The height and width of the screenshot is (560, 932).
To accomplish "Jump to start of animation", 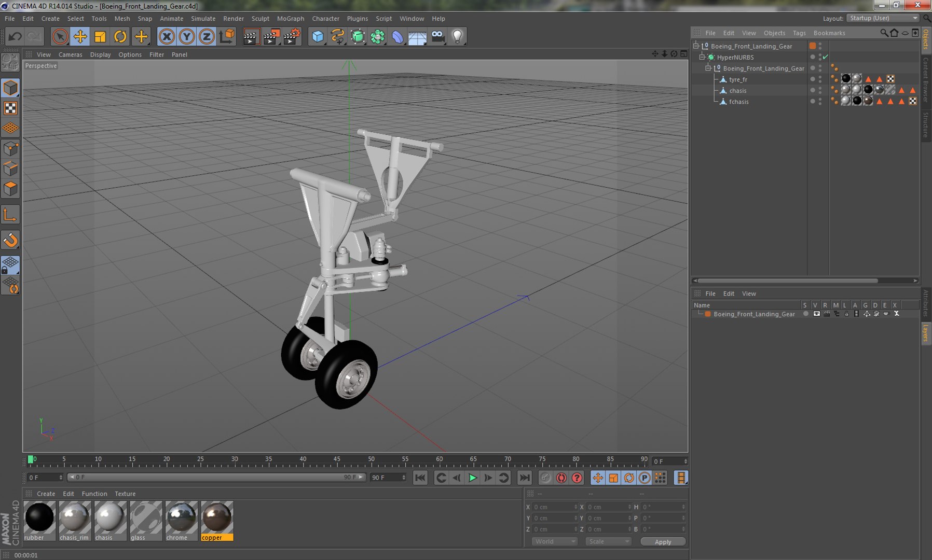I will [x=420, y=478].
